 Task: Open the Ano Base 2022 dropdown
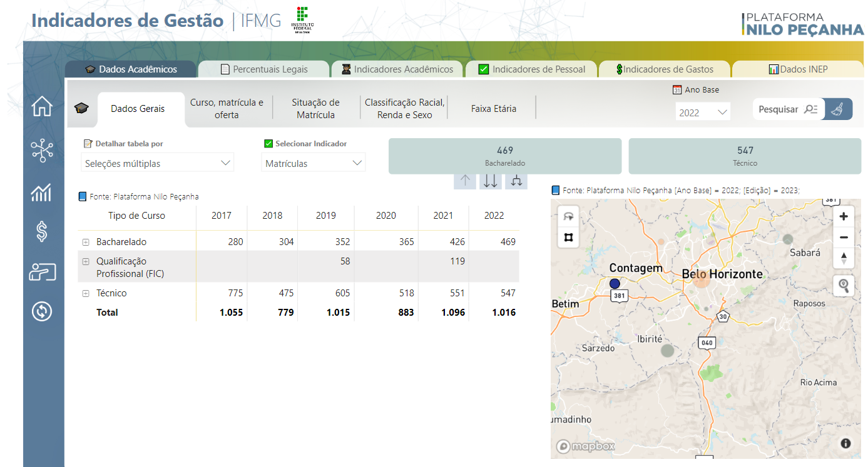(x=703, y=113)
